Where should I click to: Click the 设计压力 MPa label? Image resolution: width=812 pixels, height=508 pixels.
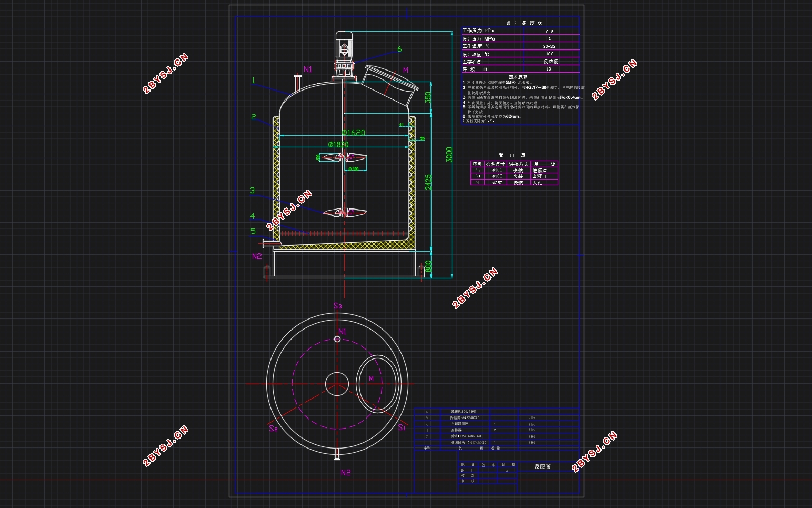point(478,39)
